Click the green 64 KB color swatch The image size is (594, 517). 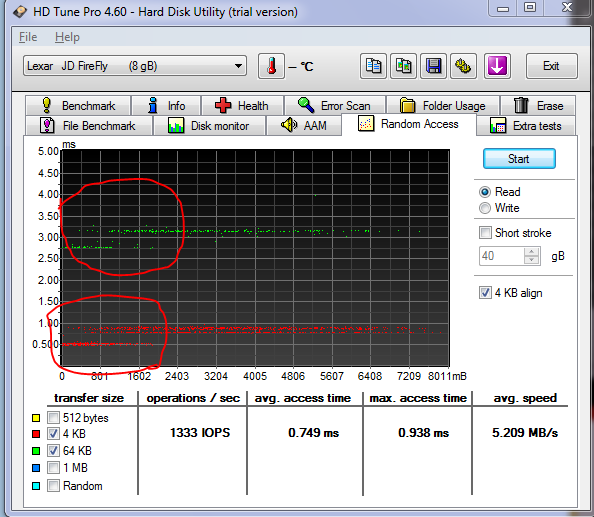point(36,451)
